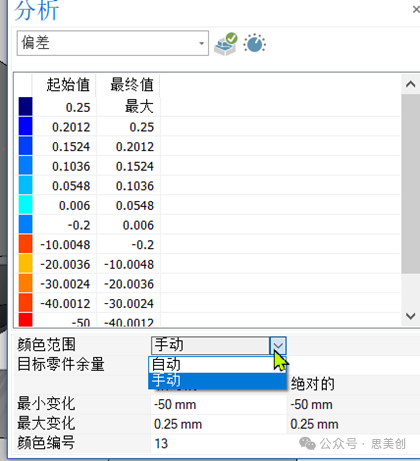
Task: Click start value -10.0048 cell
Action: [64, 245]
